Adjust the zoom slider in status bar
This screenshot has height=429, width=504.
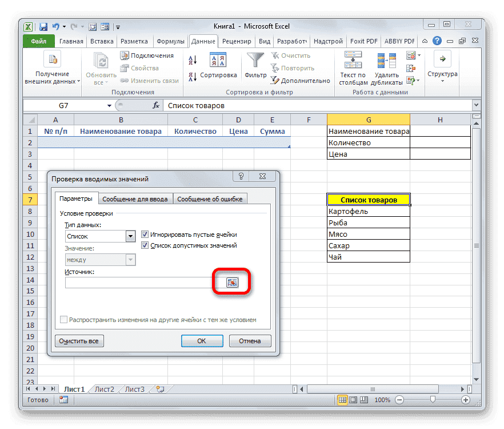[x=431, y=400]
